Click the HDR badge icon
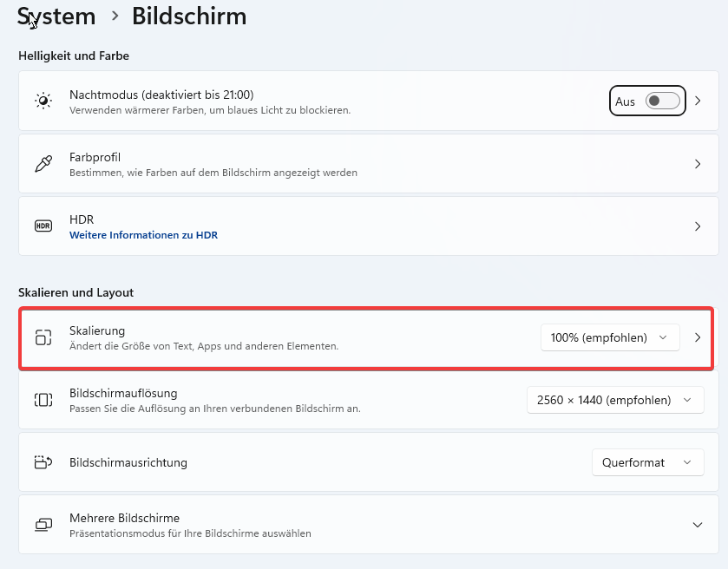 point(43,226)
